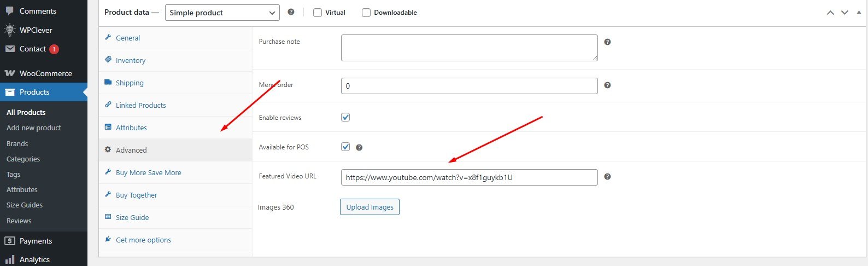This screenshot has width=868, height=266.
Task: Open the Size Guide tab
Action: click(175, 217)
